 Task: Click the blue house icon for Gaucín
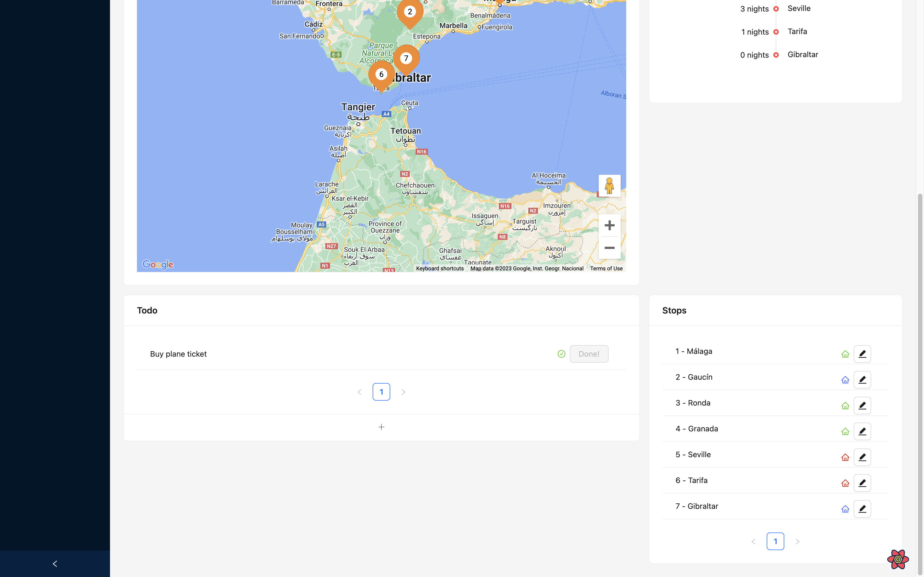845,380
